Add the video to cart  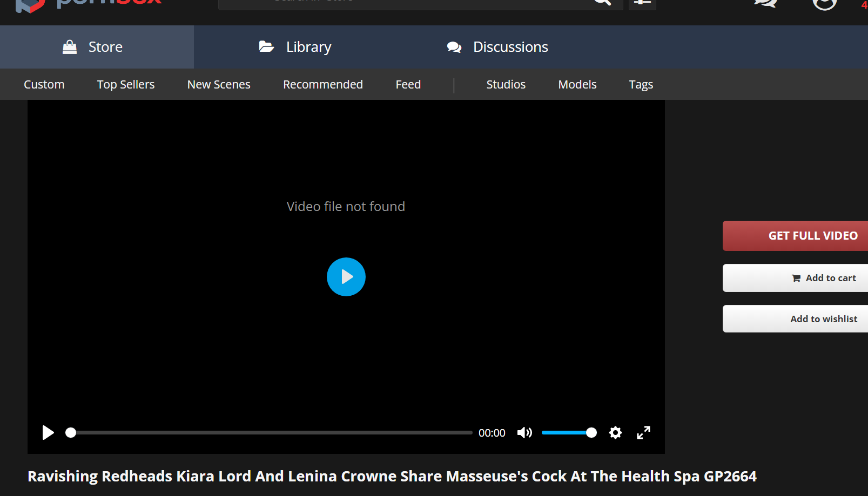pos(795,278)
